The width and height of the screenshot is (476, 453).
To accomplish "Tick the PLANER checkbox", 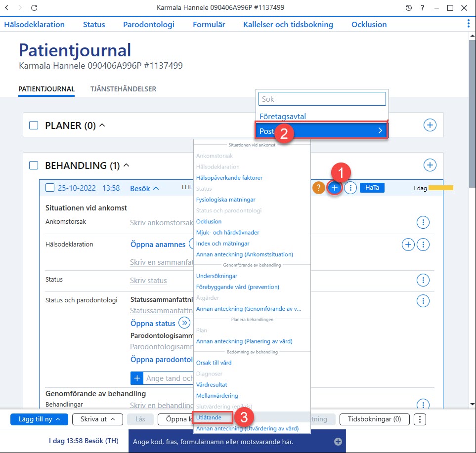I will [x=34, y=125].
